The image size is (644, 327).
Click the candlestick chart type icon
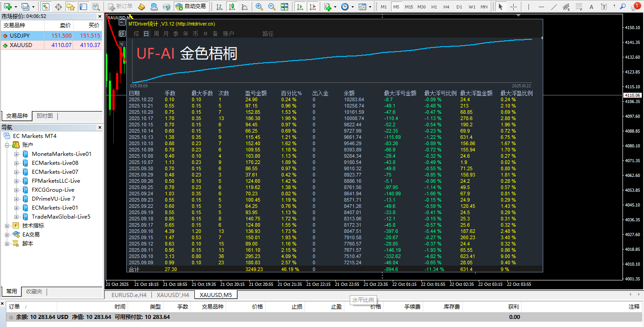(x=231, y=7)
